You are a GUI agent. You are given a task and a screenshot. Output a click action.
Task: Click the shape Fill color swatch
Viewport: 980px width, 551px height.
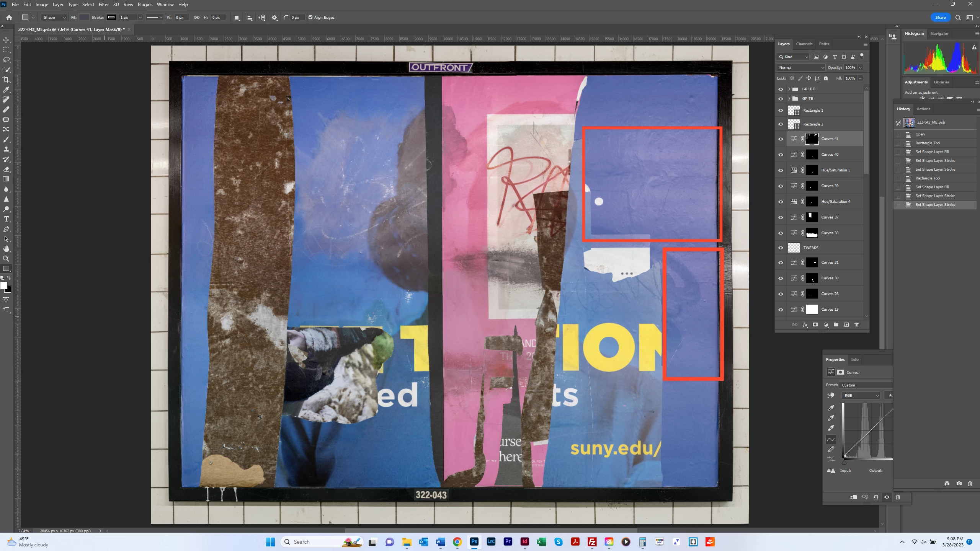84,17
